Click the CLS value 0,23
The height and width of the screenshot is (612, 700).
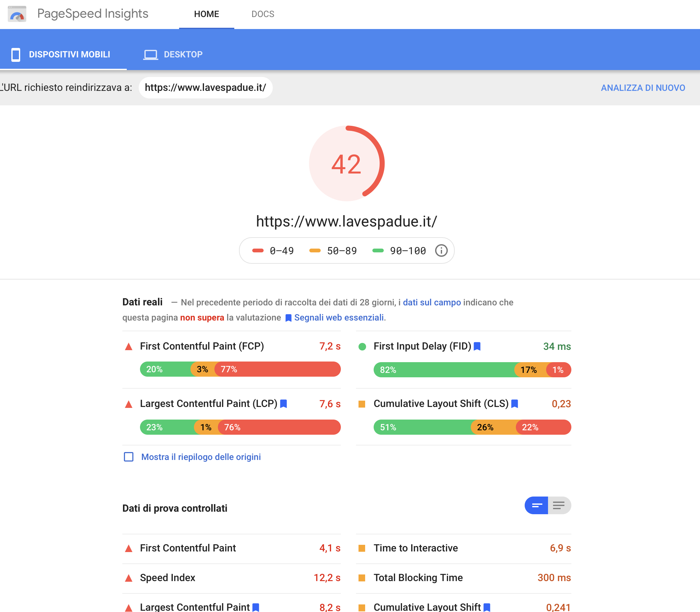(562, 404)
